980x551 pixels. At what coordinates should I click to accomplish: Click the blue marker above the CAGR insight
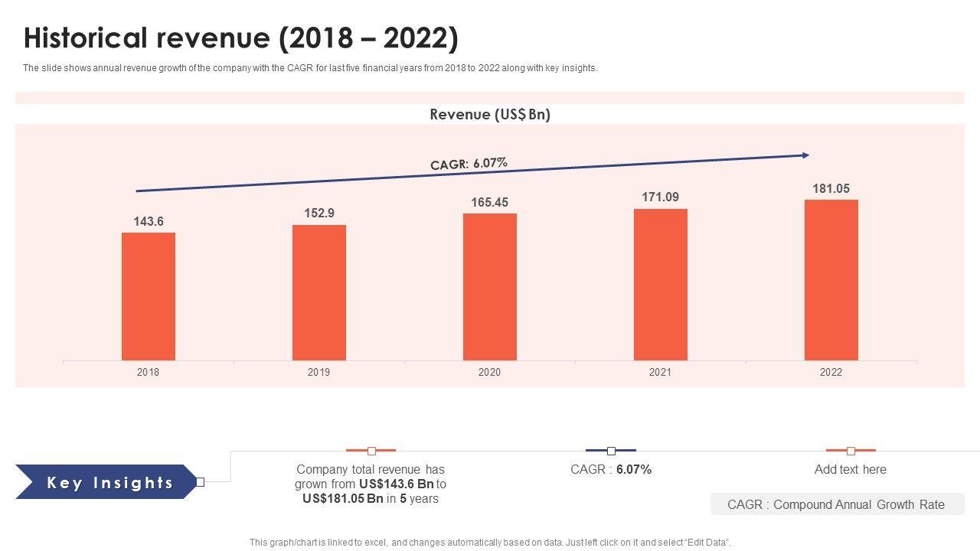(x=611, y=451)
